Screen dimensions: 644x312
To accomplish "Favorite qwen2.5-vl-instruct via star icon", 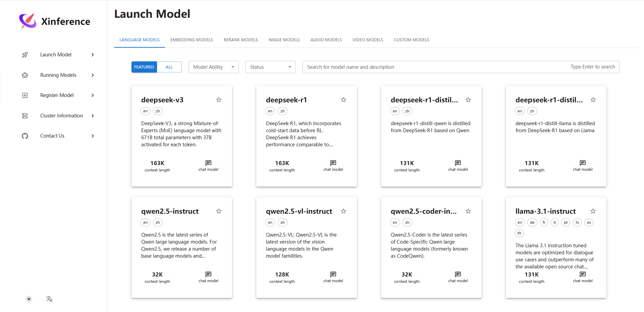I will click(343, 211).
